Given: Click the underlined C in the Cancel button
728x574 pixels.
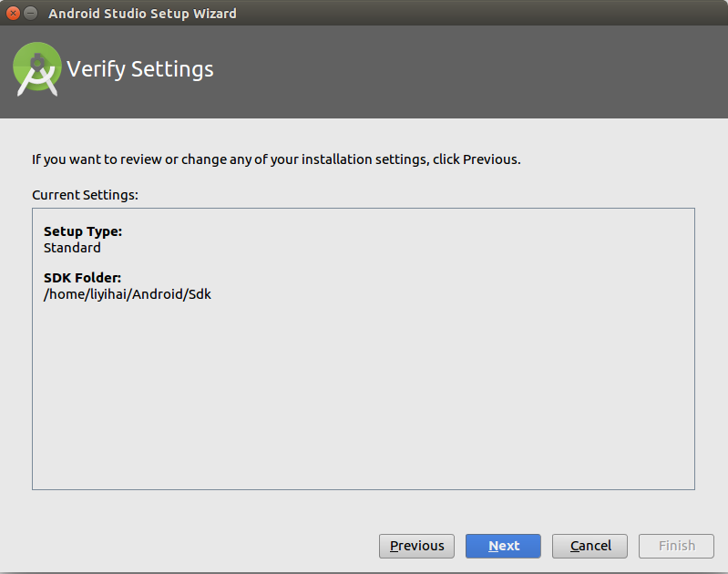Looking at the screenshot, I should 575,546.
